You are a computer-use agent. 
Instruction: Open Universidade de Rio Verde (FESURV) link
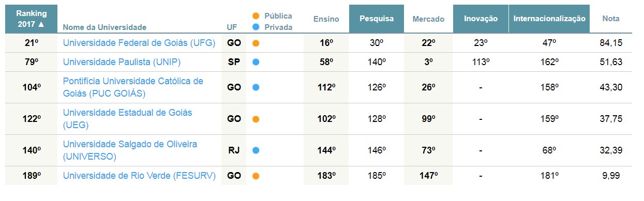pyautogui.click(x=138, y=176)
